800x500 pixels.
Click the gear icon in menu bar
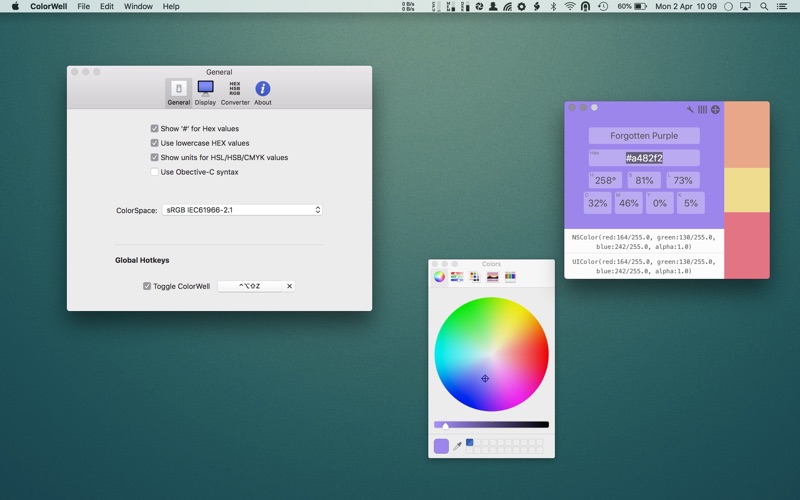pyautogui.click(x=521, y=6)
